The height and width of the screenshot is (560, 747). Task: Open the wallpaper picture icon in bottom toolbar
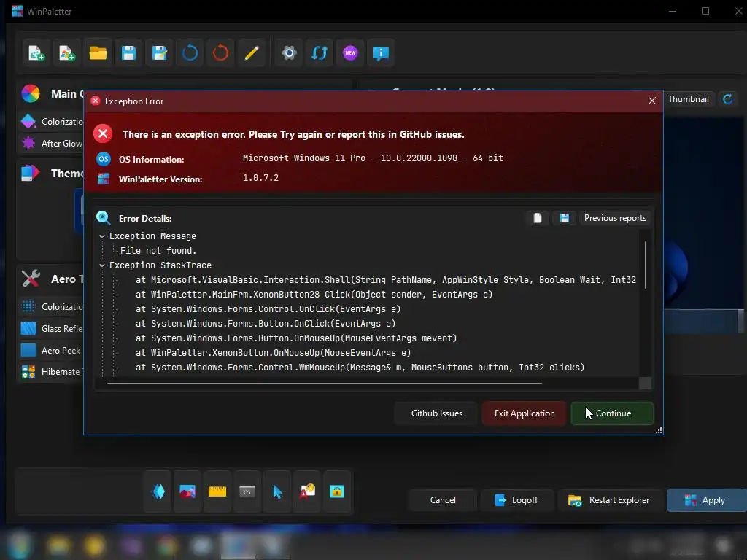[187, 491]
